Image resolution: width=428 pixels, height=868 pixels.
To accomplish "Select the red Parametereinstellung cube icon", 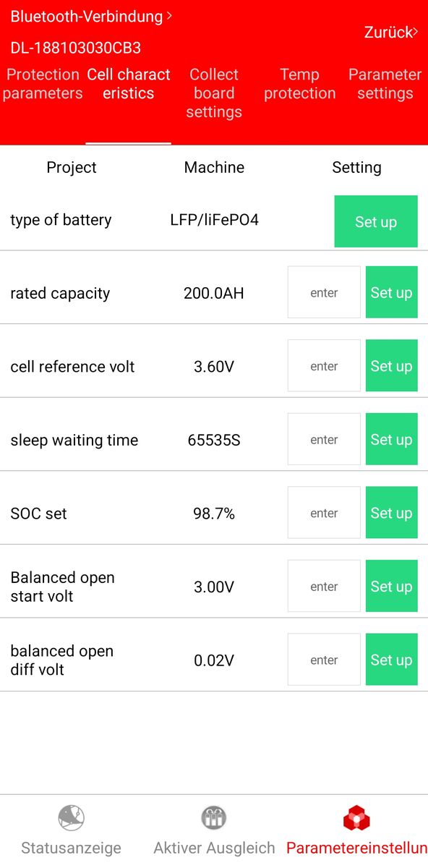I will click(356, 818).
